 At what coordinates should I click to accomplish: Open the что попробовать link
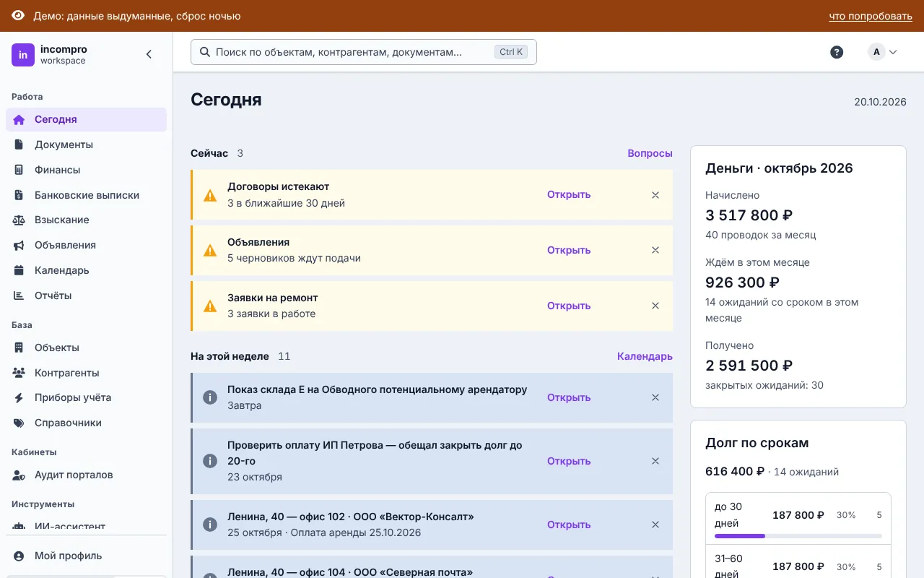click(x=871, y=16)
